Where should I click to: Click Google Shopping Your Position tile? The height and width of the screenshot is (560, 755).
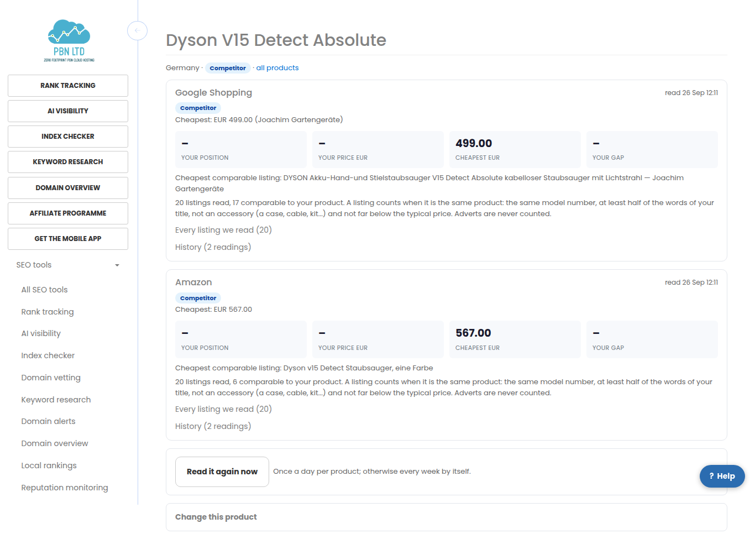pos(241,150)
